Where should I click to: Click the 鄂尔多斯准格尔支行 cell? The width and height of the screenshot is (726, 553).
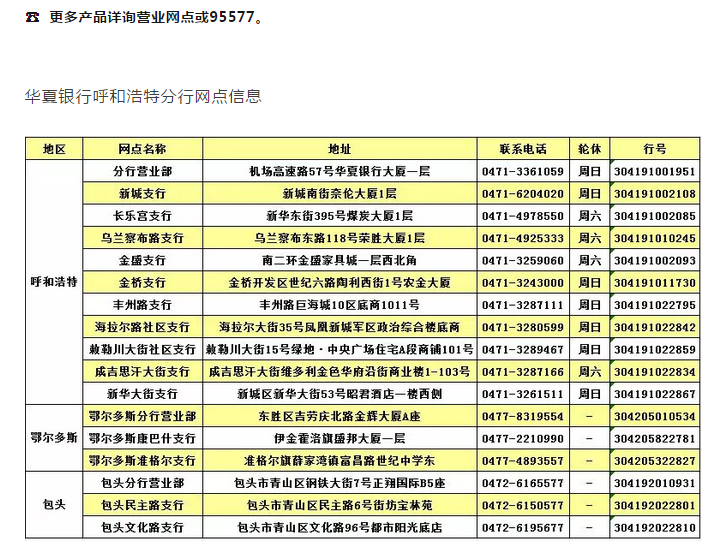click(143, 460)
